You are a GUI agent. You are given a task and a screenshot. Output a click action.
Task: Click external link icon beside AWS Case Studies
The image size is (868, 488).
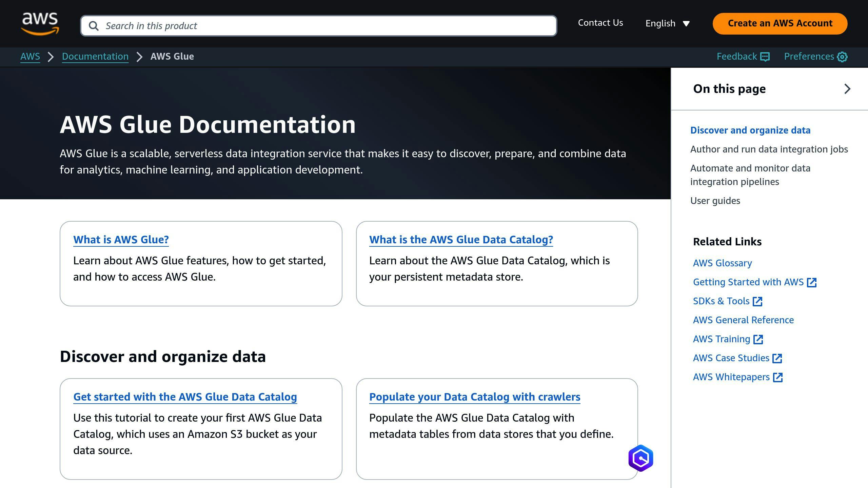tap(777, 358)
